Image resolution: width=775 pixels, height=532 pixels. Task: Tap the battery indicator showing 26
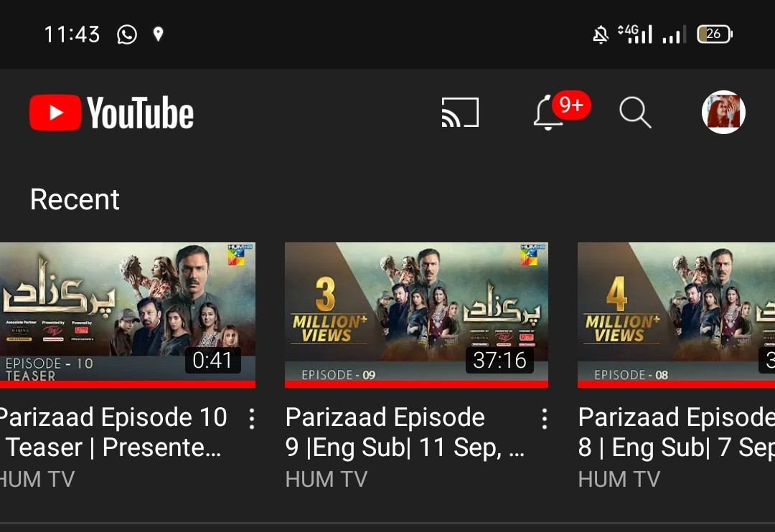point(715,34)
